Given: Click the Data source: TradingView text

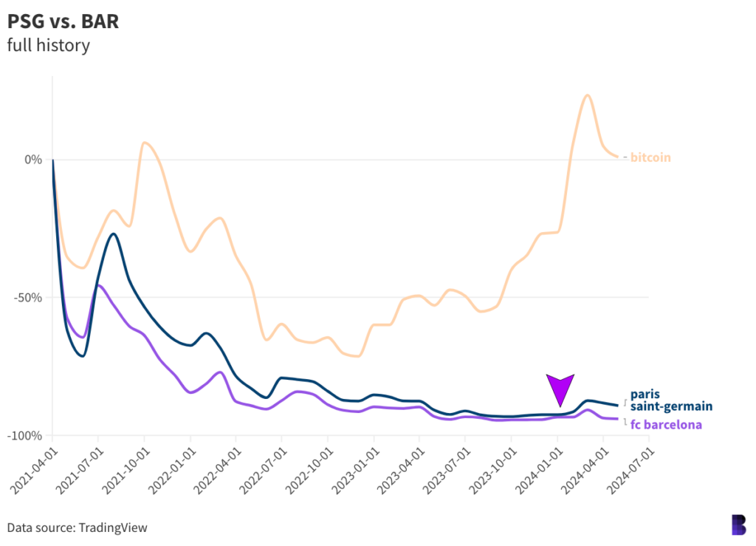Looking at the screenshot, I should point(78,528).
